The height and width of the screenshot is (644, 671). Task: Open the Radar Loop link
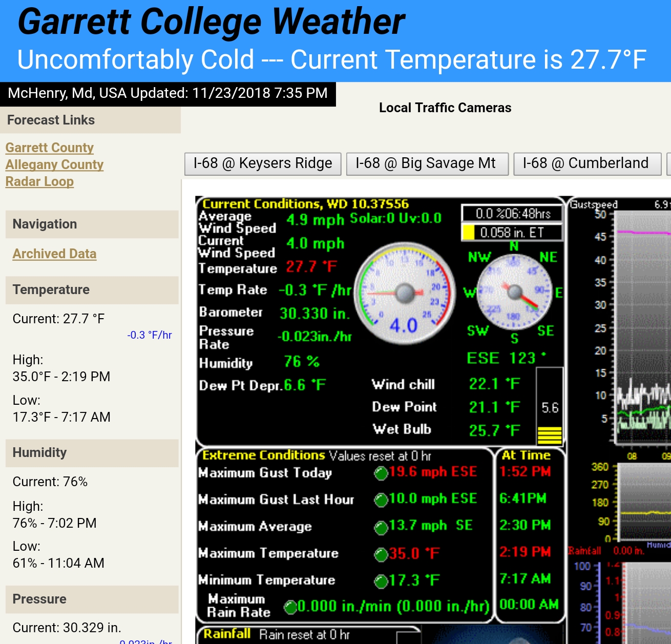(x=39, y=181)
